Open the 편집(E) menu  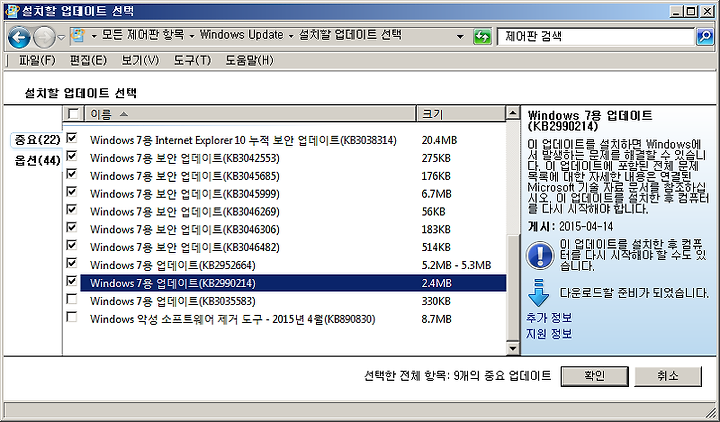coord(88,60)
